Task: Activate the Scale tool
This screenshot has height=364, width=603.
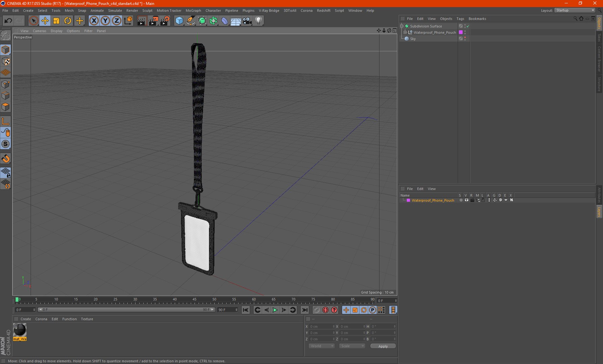Action: click(56, 21)
